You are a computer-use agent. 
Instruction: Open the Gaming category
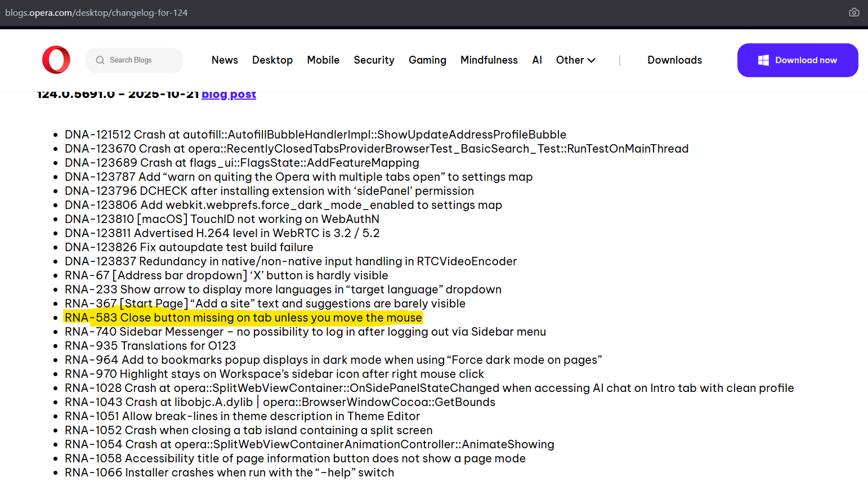pyautogui.click(x=427, y=60)
